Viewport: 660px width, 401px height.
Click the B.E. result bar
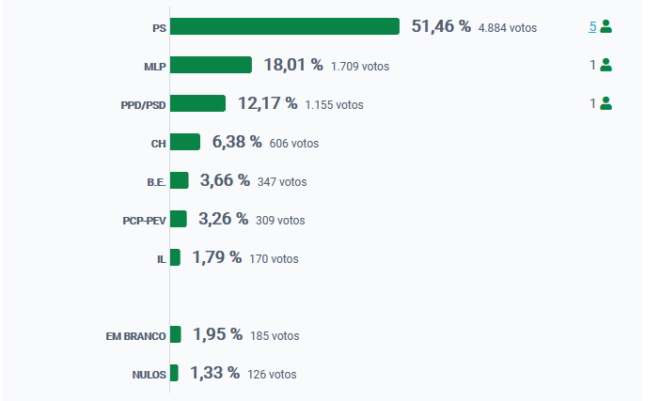(179, 181)
